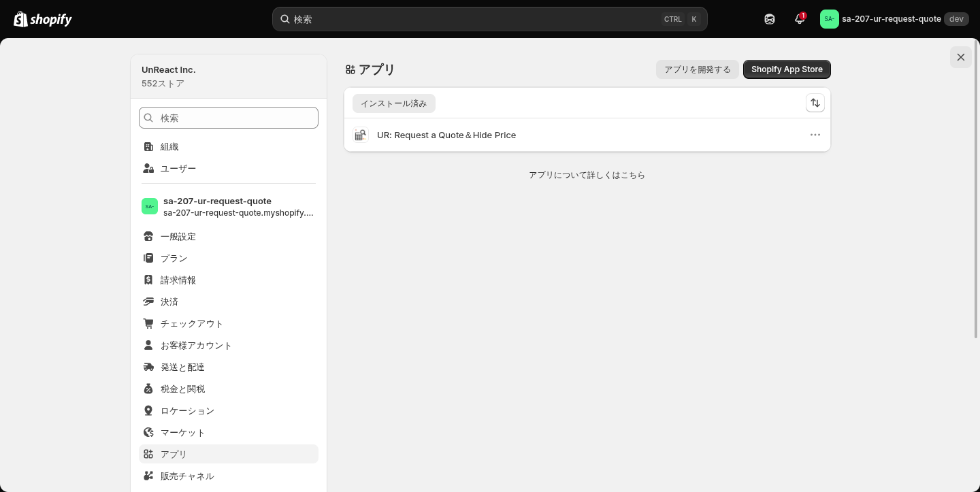The image size is (980, 492).
Task: Click the page vertical scrollbar
Action: pyautogui.click(x=977, y=191)
